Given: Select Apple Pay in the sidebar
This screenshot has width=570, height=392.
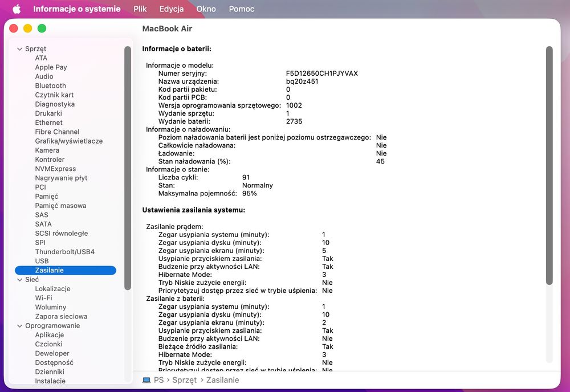Looking at the screenshot, I should click(x=51, y=67).
